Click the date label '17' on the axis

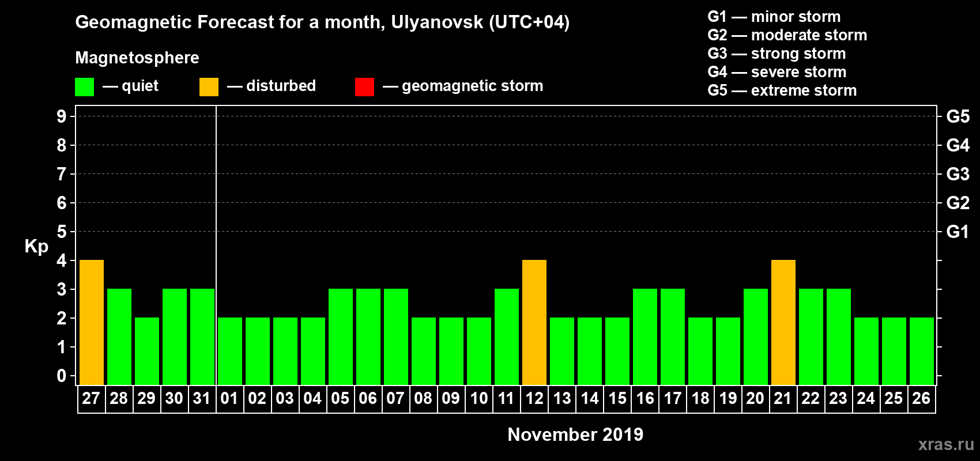[672, 399]
